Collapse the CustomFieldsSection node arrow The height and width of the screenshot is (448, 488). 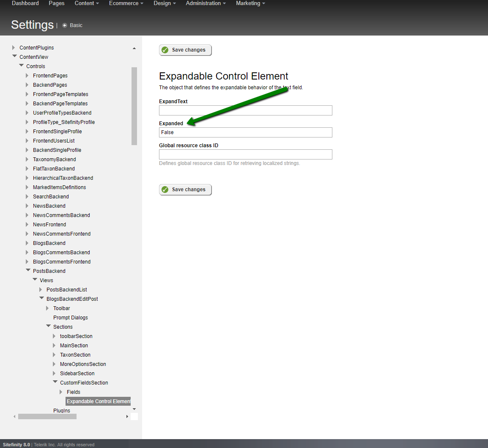pos(55,382)
